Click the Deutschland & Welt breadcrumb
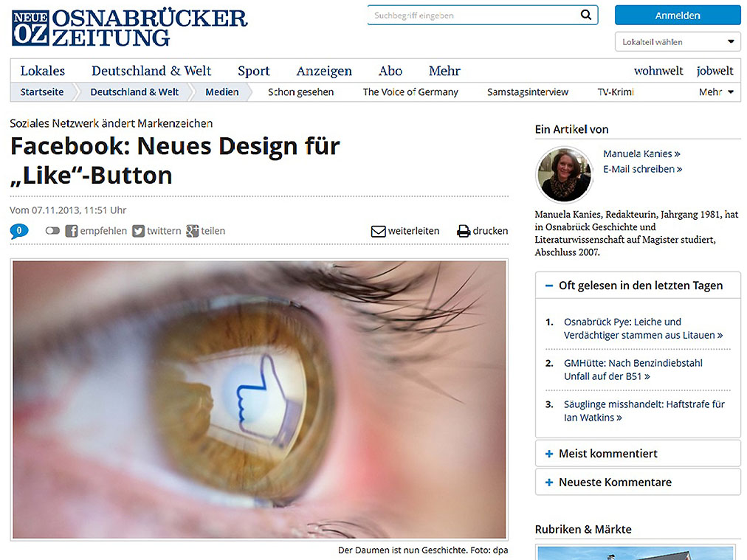747x560 pixels. (134, 92)
